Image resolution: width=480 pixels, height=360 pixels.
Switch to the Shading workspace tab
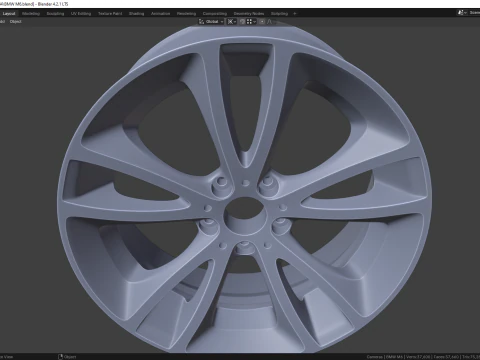137,14
